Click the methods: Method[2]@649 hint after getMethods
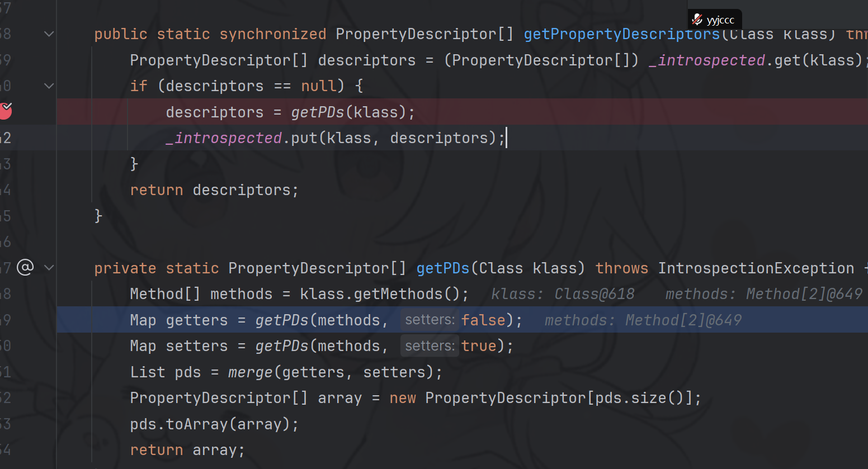Viewport: 868px width, 469px height. pos(763,294)
